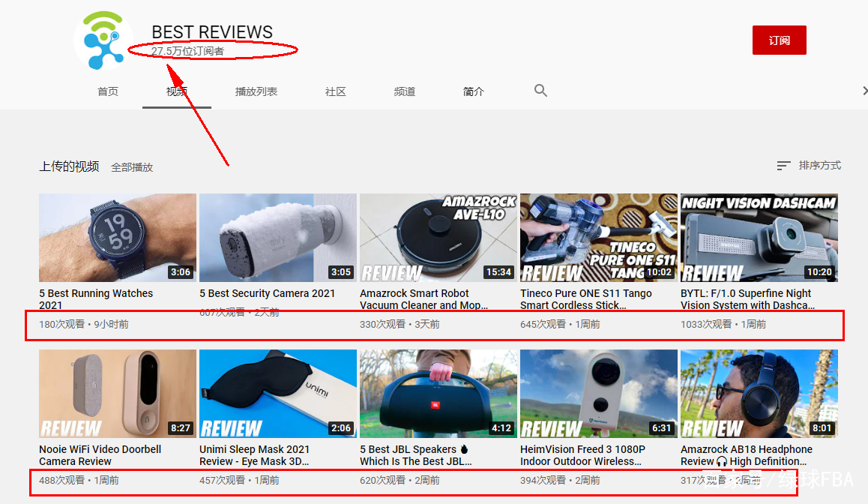Open Unimi Sleep Mask 2021 Review title
This screenshot has width=868, height=504.
coord(255,455)
